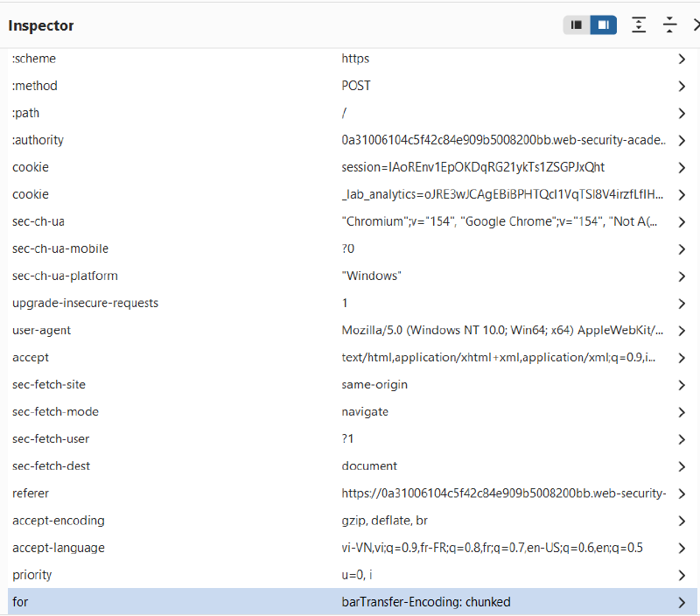This screenshot has height=616, width=700.
Task: Select the 'navigate' value
Action: coord(365,412)
